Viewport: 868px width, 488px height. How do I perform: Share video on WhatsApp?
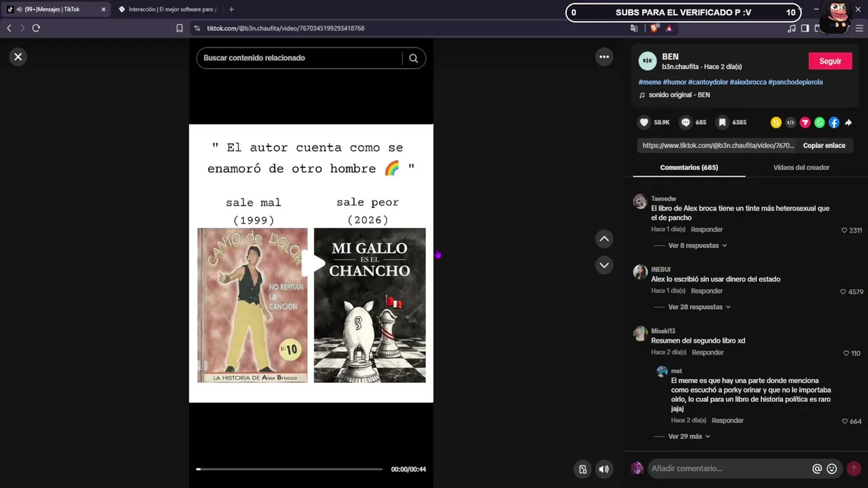click(819, 123)
